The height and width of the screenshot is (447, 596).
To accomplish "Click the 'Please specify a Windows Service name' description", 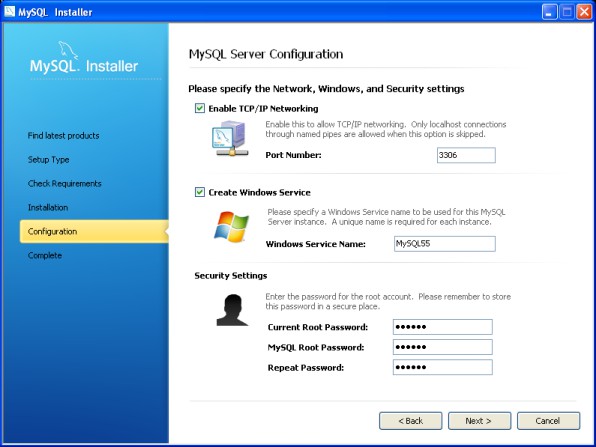I will (386, 217).
